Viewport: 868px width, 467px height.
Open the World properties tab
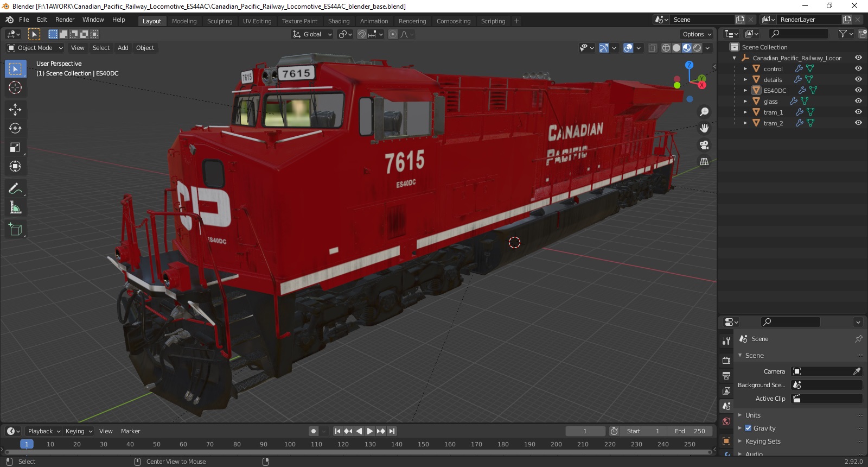(726, 421)
